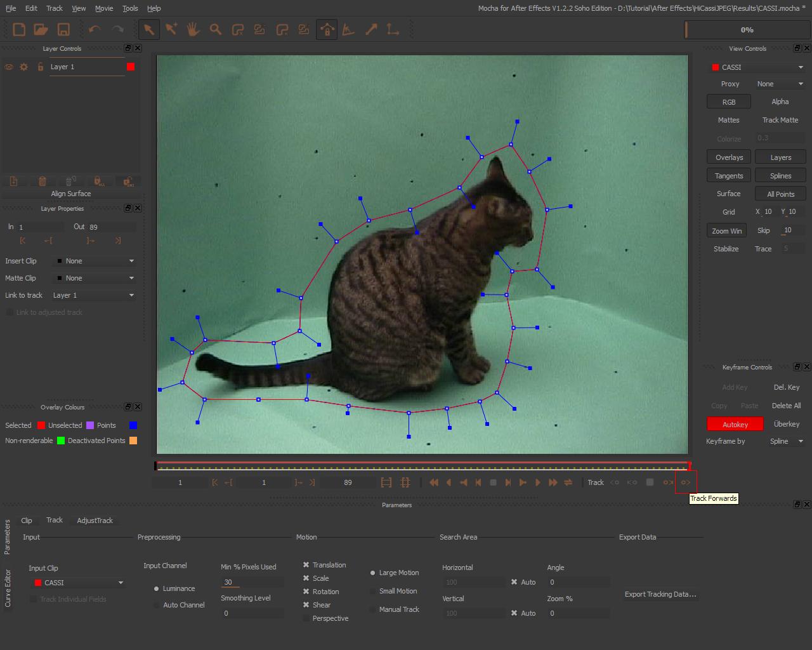Image resolution: width=812 pixels, height=650 pixels.
Task: Open the Input Clip CASSI dropdown
Action: click(78, 583)
